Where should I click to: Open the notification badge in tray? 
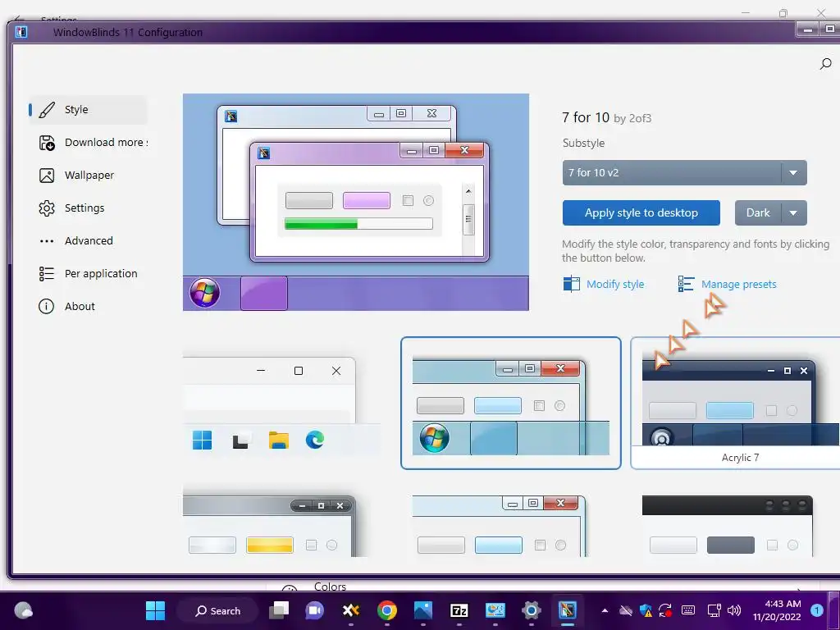817,610
